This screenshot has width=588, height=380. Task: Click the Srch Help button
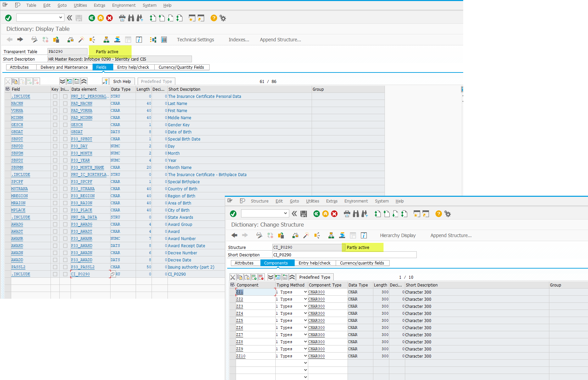[122, 82]
